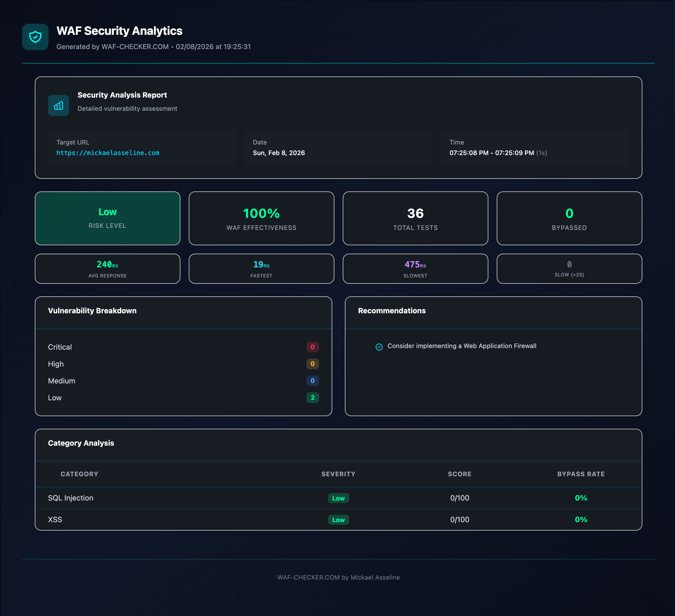Click the 240ms average response tile

(x=108, y=269)
